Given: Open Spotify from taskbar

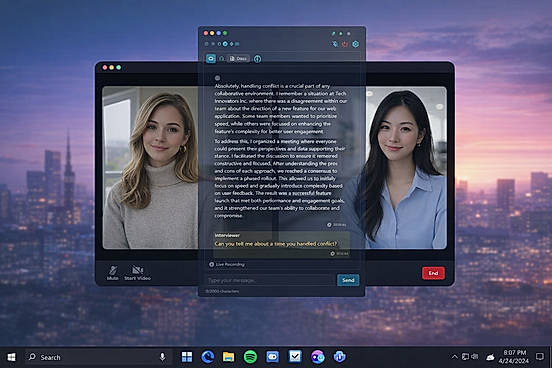Looking at the screenshot, I should pyautogui.click(x=250, y=357).
